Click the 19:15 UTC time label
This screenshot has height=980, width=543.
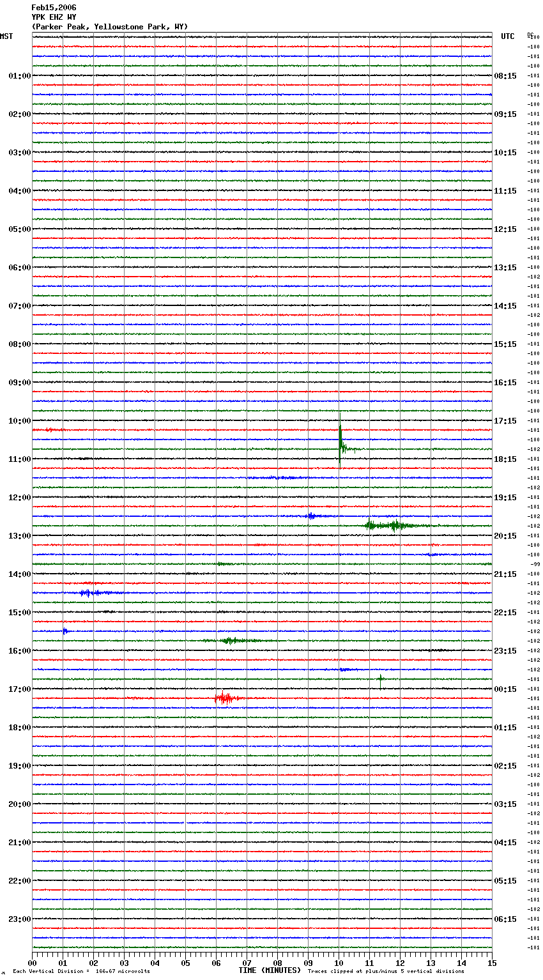point(505,498)
